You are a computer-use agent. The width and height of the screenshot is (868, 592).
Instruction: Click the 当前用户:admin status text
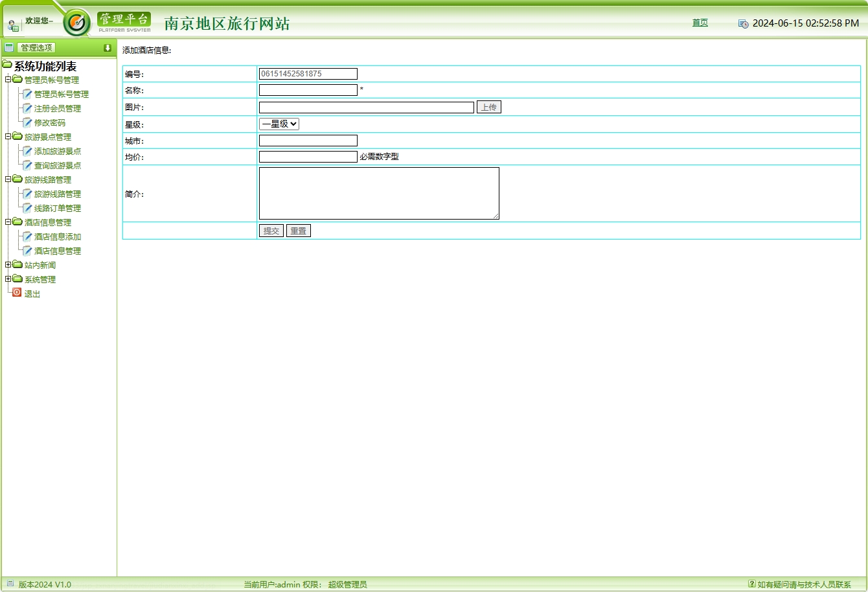tap(272, 584)
